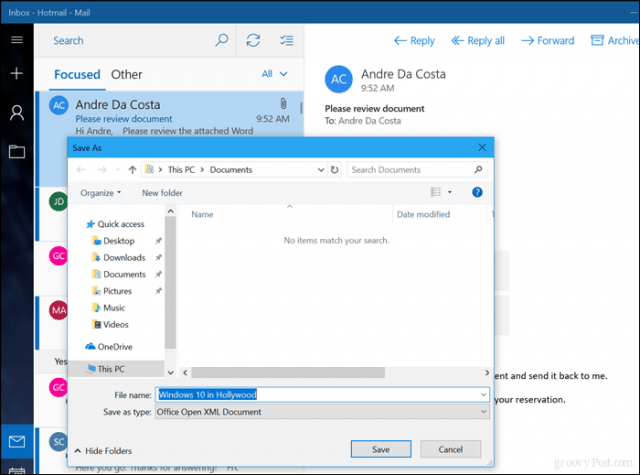Click the attachment paperclip on Andre's email
Screen dimensions: 640x475
[x=283, y=104]
